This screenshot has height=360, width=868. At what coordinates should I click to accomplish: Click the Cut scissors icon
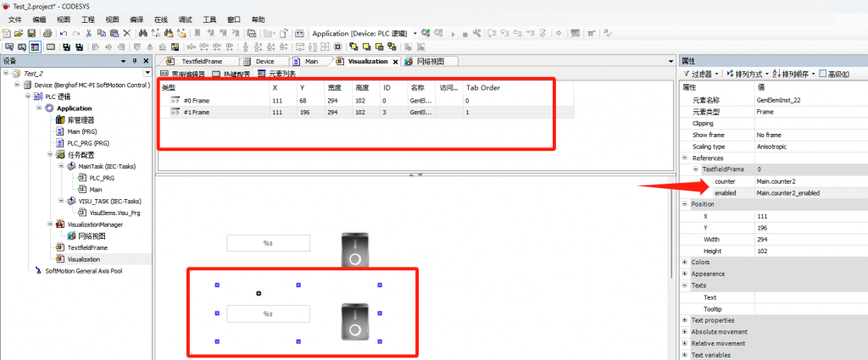(90, 33)
